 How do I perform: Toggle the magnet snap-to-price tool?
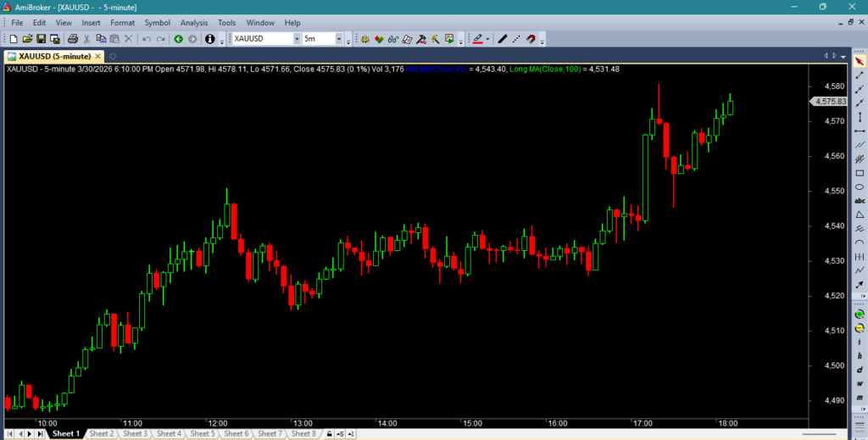[531, 39]
